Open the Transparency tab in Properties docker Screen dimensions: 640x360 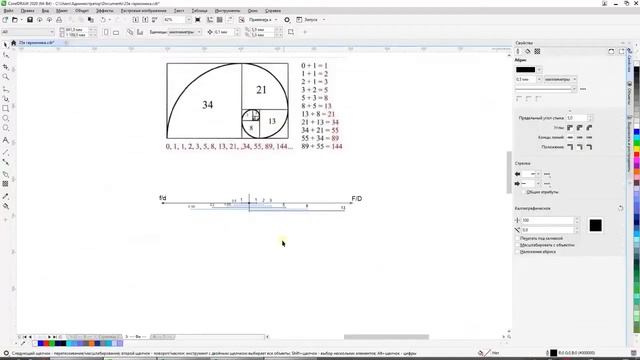pos(538,51)
